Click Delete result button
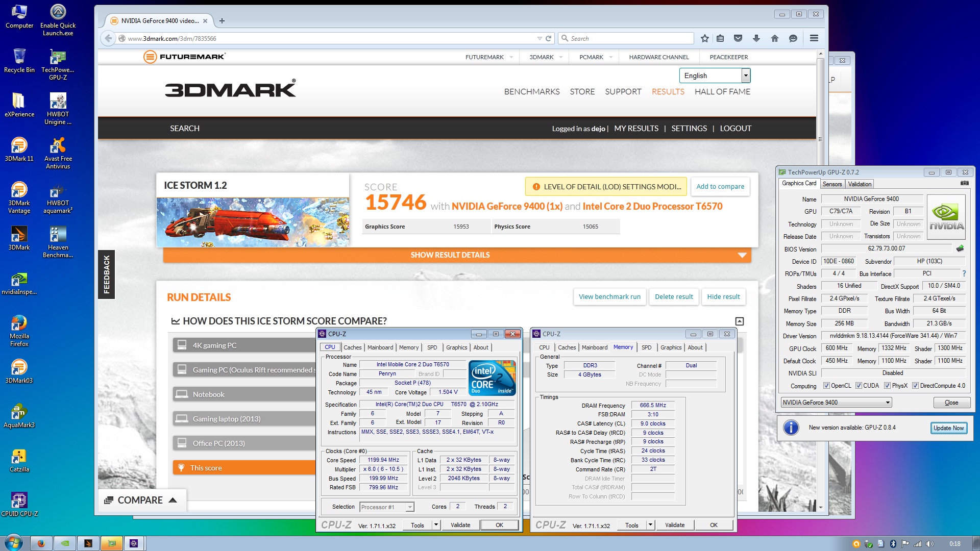 (x=674, y=297)
